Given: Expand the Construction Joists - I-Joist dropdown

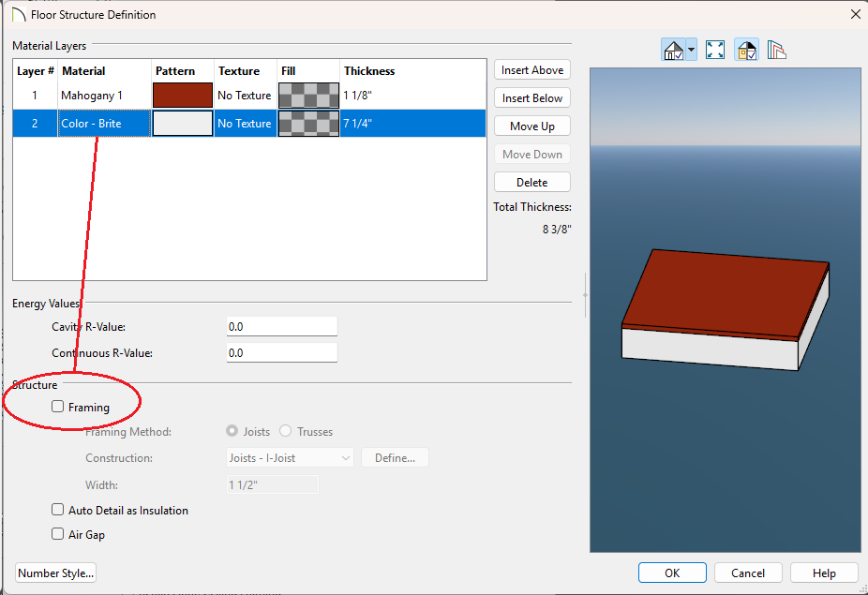Looking at the screenshot, I should [x=346, y=458].
